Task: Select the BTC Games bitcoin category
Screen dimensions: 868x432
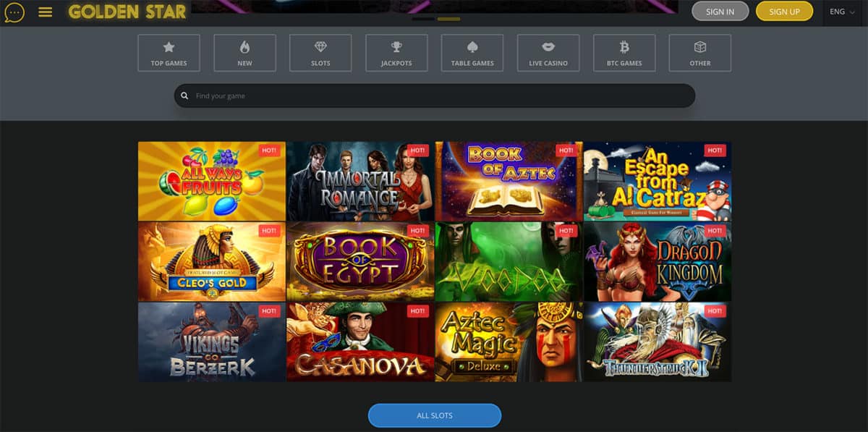Action: (624, 53)
